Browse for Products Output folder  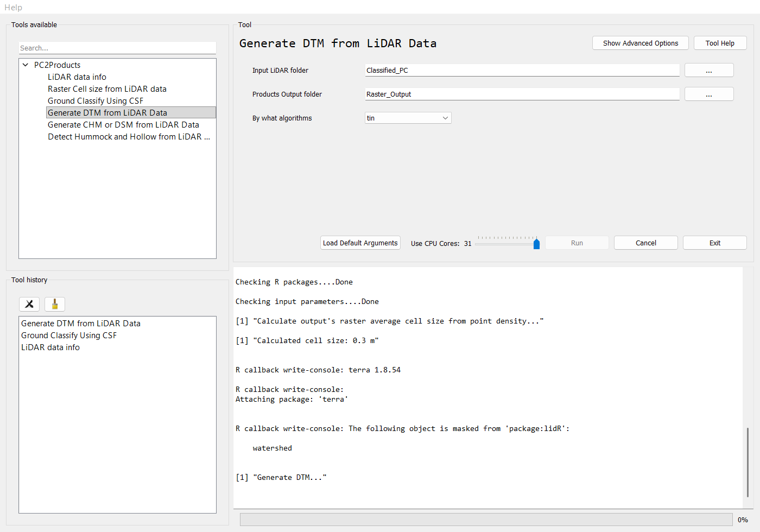point(709,94)
